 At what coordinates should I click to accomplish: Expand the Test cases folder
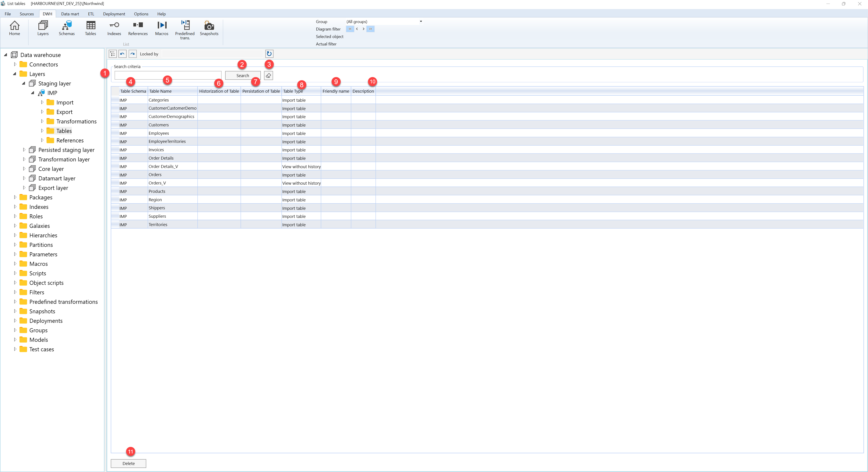tap(15, 349)
